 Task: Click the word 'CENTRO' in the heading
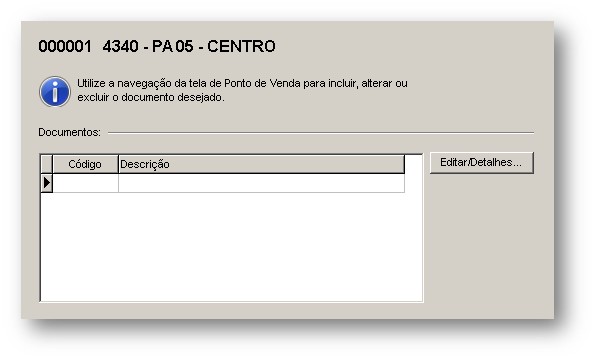pos(241,46)
